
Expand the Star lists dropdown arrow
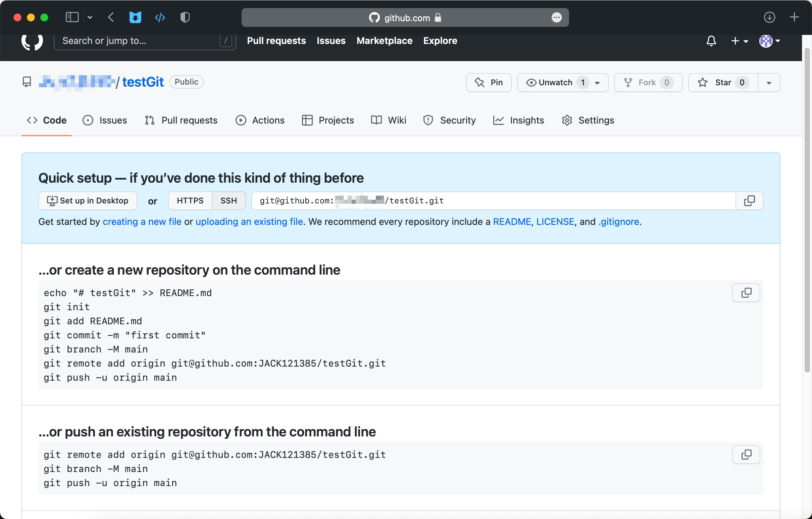tap(769, 83)
